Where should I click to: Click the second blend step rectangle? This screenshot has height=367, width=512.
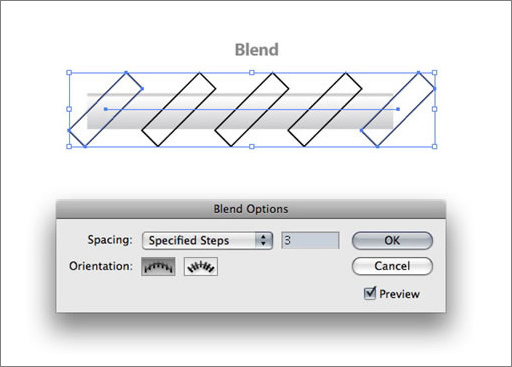(179, 109)
